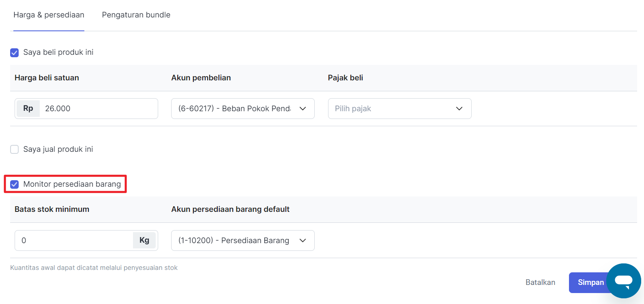Open Akun persediaan barang default dropdown

coord(235,240)
